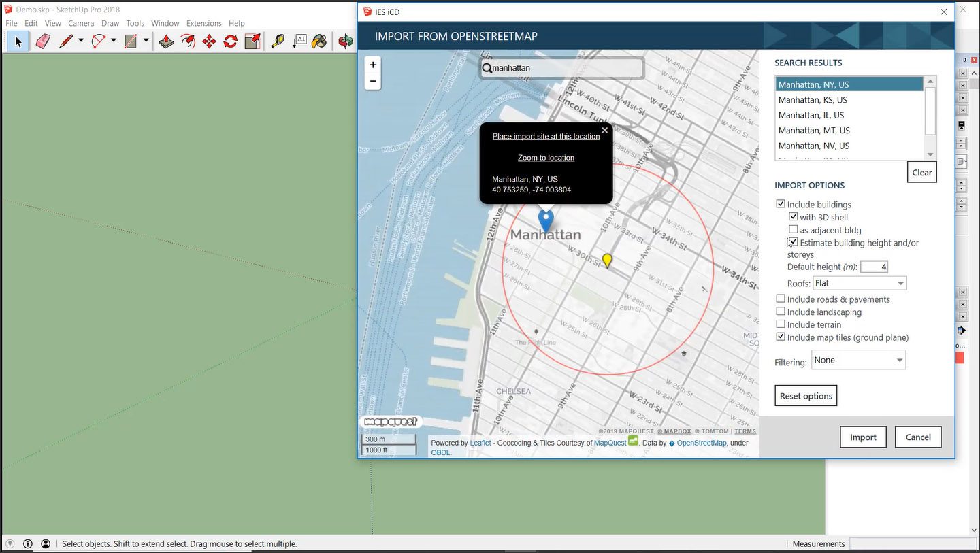Pick the Eraser tool

point(42,41)
